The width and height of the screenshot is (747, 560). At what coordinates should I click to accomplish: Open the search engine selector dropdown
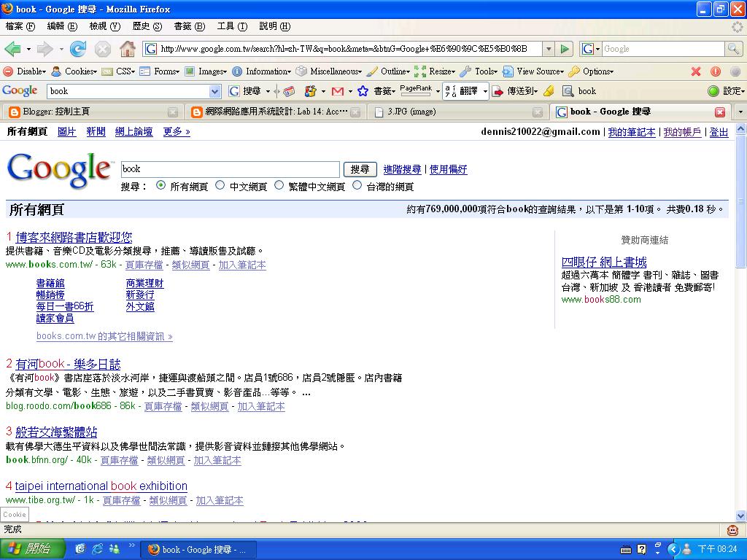[x=591, y=49]
